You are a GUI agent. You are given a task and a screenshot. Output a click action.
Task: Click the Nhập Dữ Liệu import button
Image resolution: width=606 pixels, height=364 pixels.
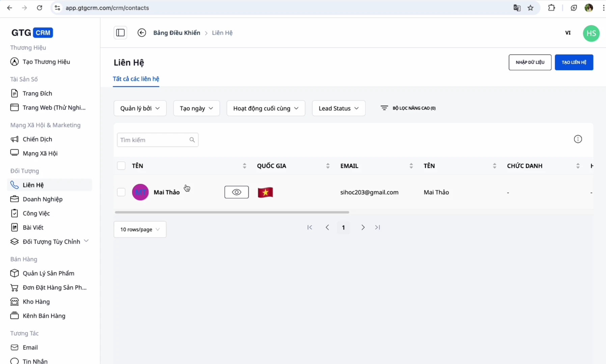click(530, 62)
